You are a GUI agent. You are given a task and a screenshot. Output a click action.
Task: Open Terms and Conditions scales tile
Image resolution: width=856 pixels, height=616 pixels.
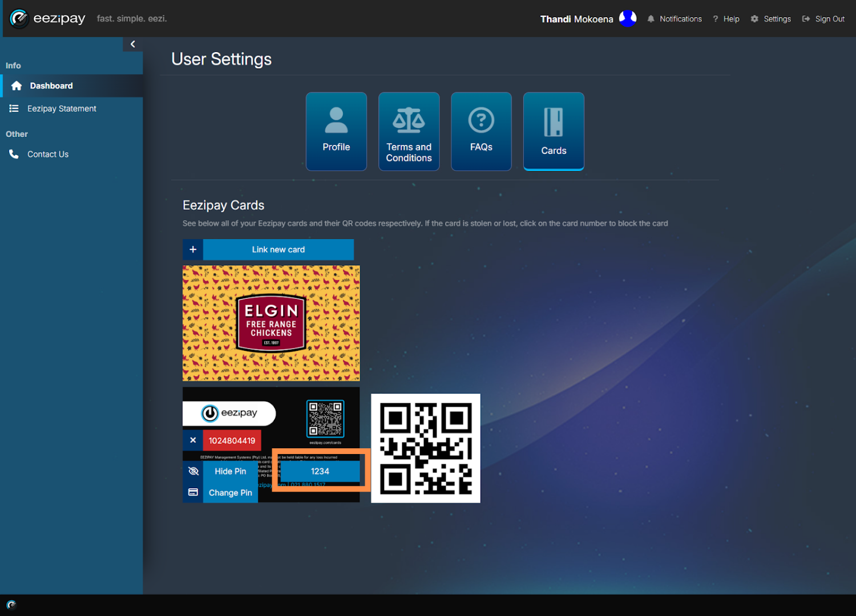(x=409, y=131)
